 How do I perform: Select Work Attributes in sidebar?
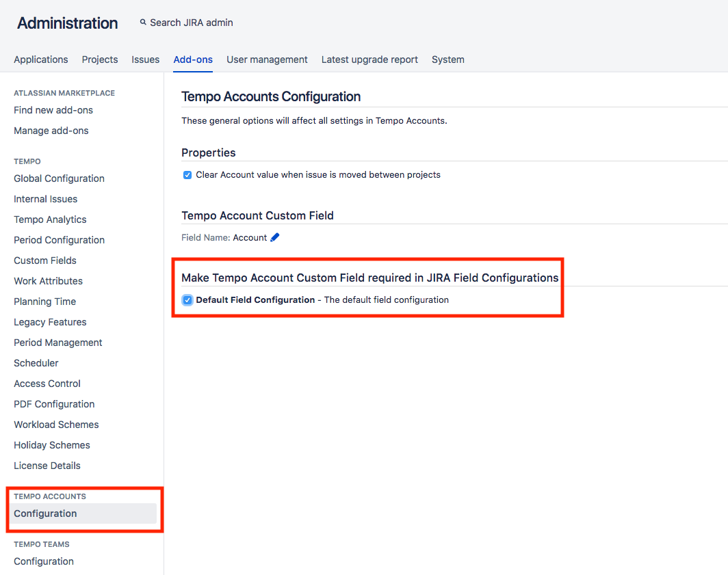point(48,281)
